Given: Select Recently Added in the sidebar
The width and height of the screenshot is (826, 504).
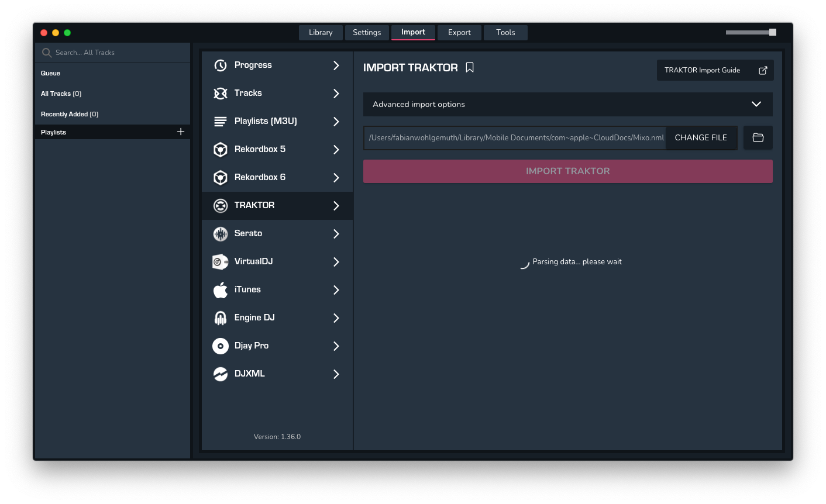Looking at the screenshot, I should [70, 114].
